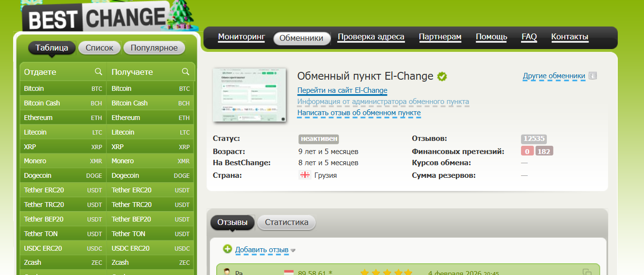Click the неактивен status badge
Viewport: 644px width, 275px height.
pos(318,138)
